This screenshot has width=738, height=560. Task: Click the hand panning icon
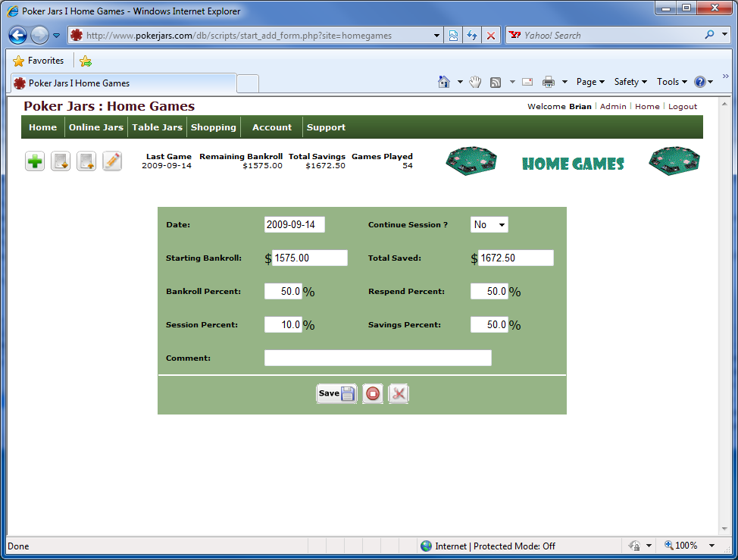475,82
